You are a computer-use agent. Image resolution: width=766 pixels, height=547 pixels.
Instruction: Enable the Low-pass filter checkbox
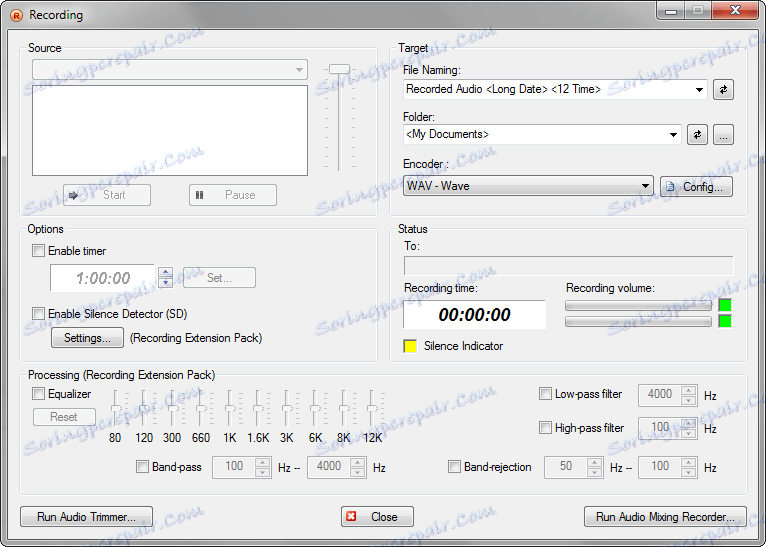click(x=545, y=394)
